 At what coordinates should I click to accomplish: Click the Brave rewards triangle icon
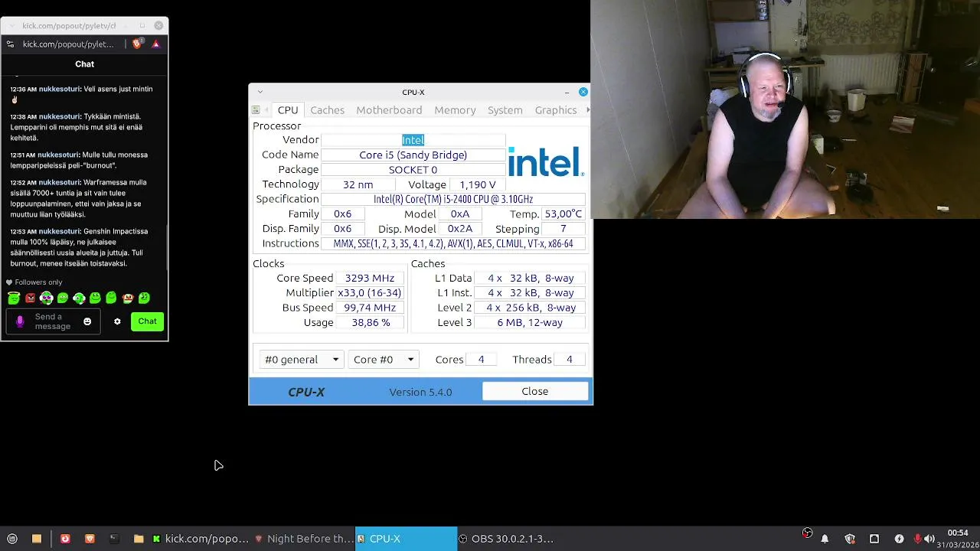pos(155,44)
